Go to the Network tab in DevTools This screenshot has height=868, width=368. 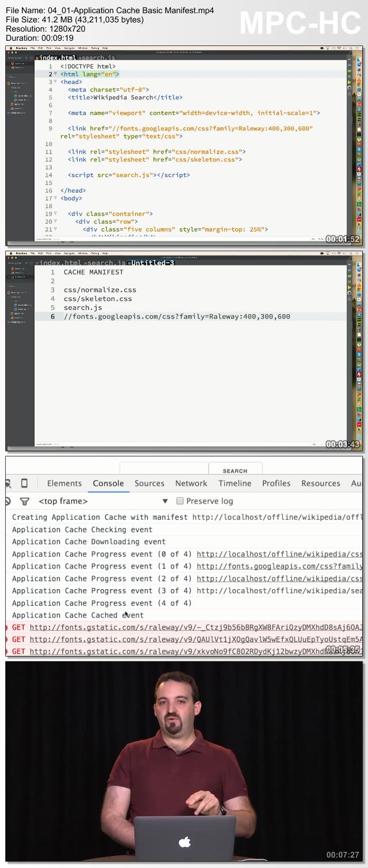click(191, 483)
